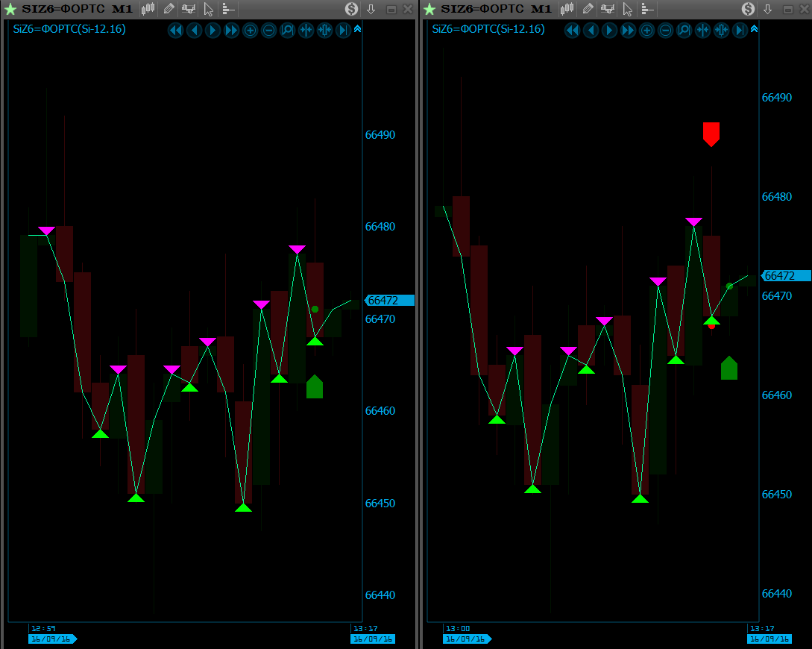812x649 pixels.
Task: Click the dollar sign icon in right chart
Action: [x=749, y=9]
